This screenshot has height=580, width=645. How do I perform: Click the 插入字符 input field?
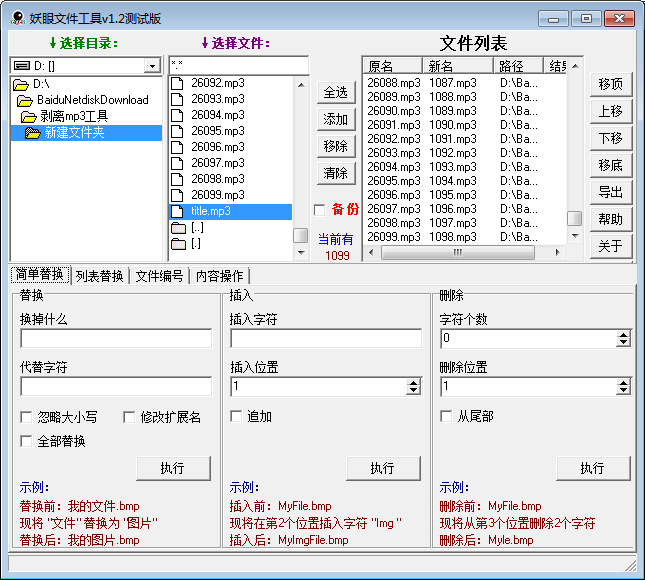pyautogui.click(x=326, y=339)
